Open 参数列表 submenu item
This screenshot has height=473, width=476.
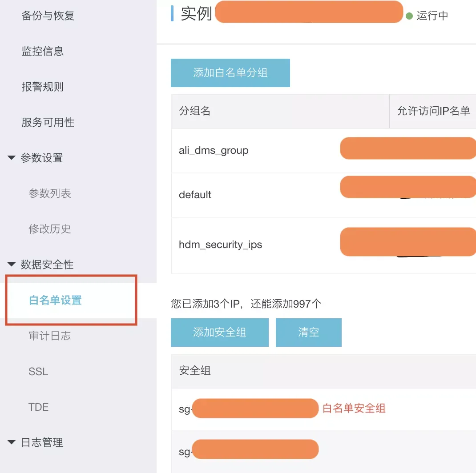(x=50, y=193)
